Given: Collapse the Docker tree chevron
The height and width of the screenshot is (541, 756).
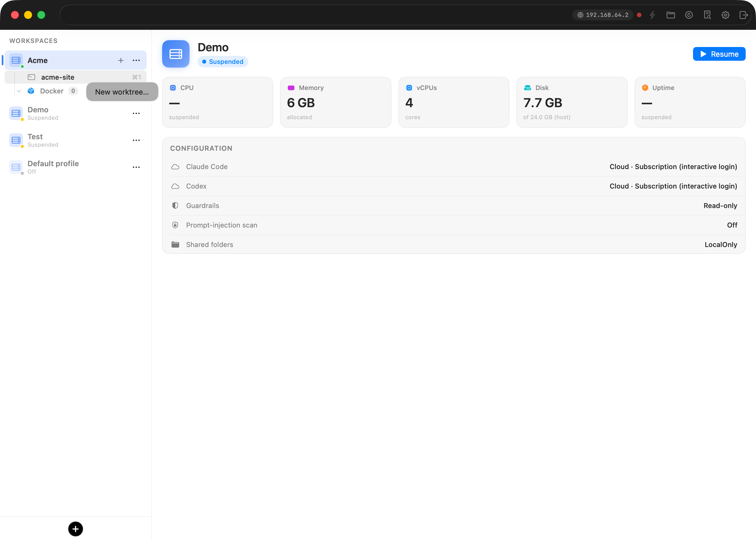Looking at the screenshot, I should coord(19,91).
